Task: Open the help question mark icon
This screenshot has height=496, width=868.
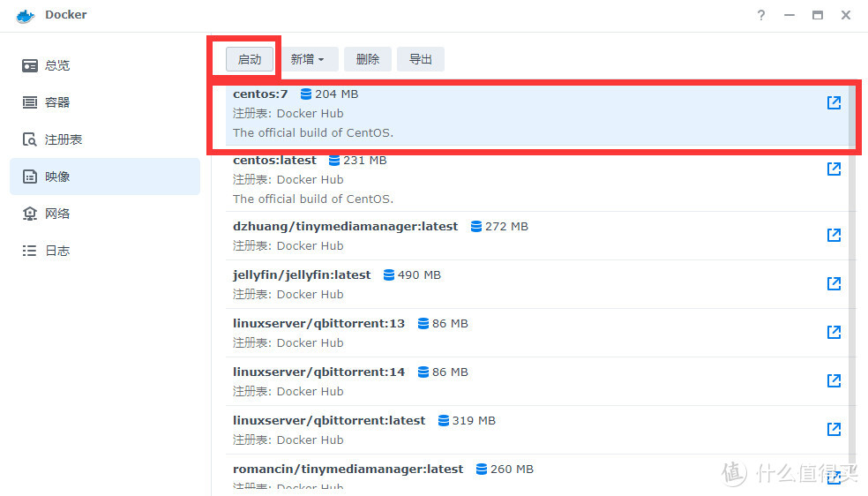Action: (761, 15)
